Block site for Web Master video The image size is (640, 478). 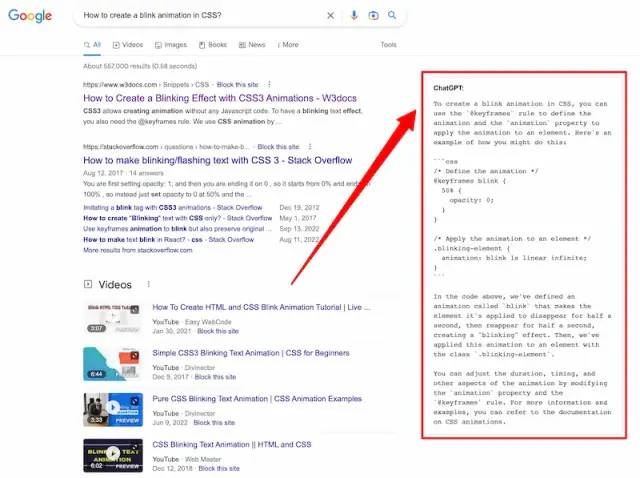[219, 468]
